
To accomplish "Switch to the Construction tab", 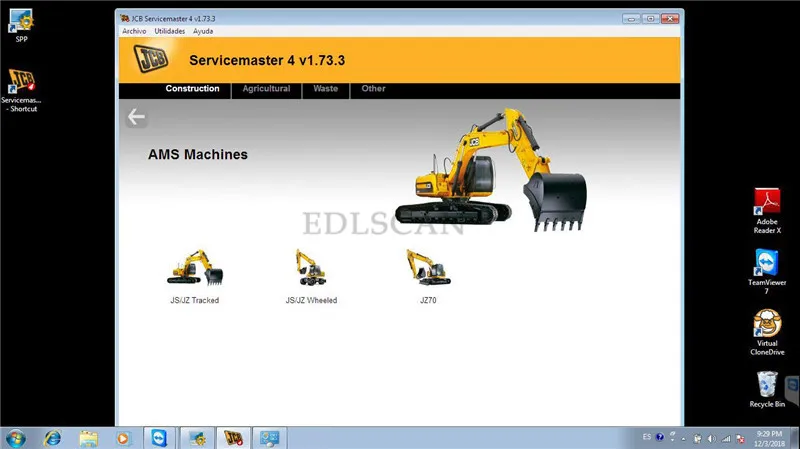I will point(192,89).
